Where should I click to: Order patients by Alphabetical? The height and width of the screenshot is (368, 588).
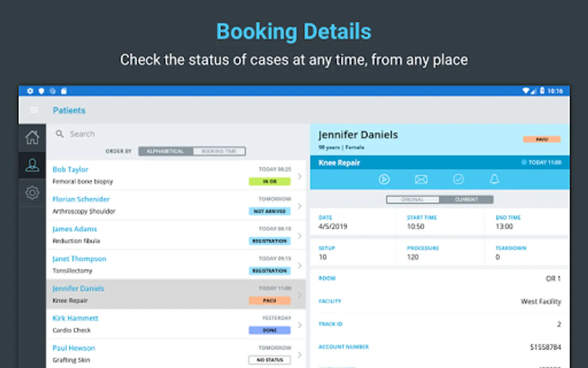click(x=165, y=151)
